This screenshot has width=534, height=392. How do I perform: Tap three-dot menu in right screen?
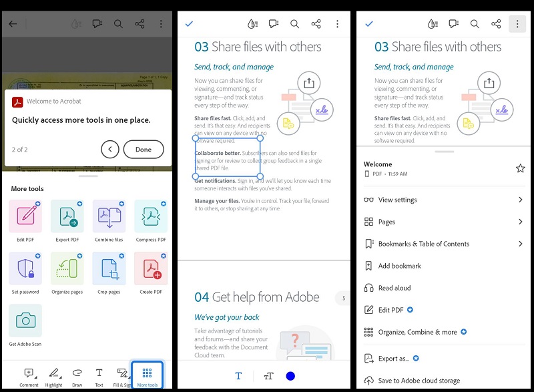coord(517,24)
